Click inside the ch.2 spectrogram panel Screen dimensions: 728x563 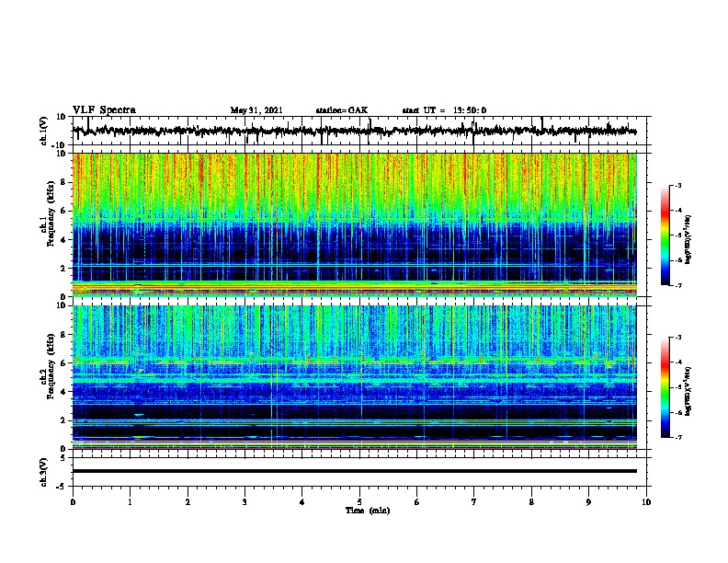(x=354, y=377)
